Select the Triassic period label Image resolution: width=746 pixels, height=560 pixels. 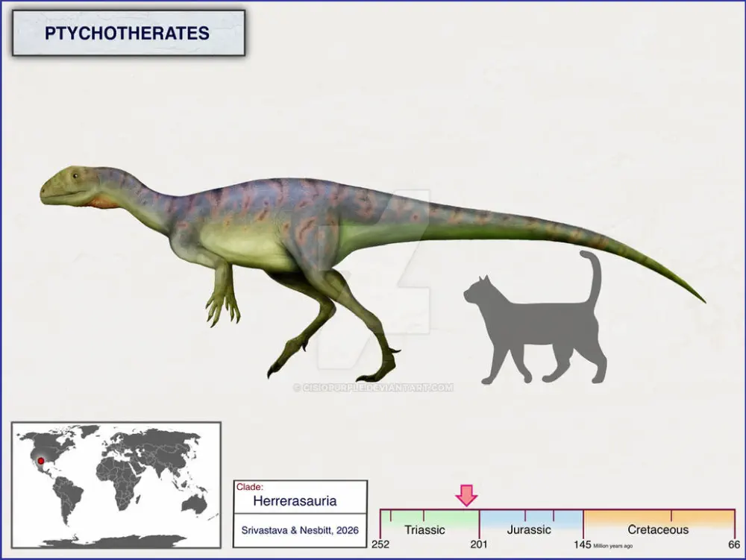pyautogui.click(x=424, y=530)
